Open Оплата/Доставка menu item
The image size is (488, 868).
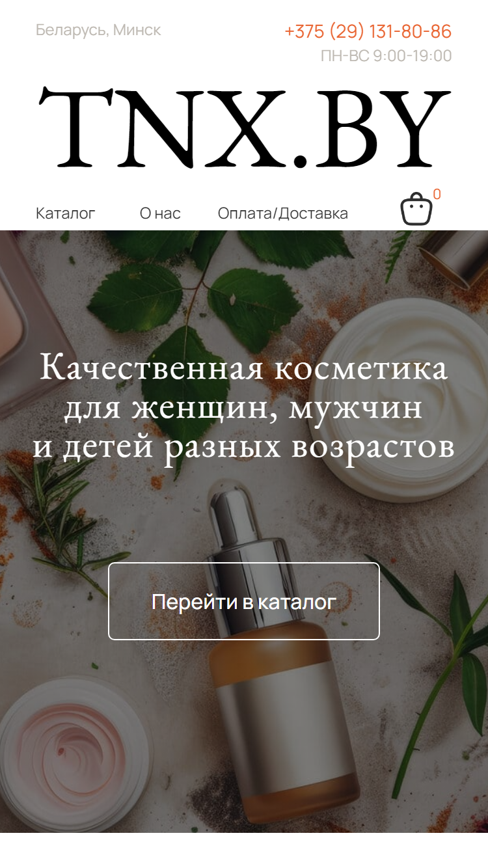coord(282,213)
